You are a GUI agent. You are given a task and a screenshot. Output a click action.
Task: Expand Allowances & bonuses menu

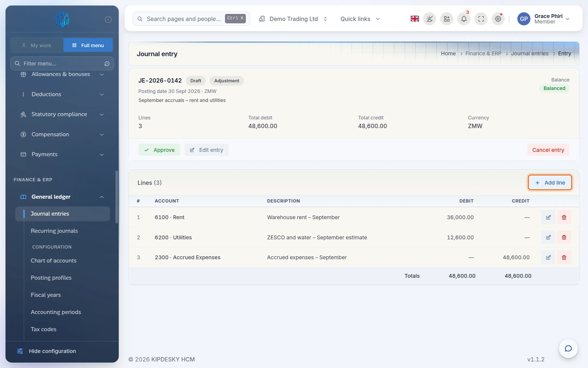pos(62,74)
